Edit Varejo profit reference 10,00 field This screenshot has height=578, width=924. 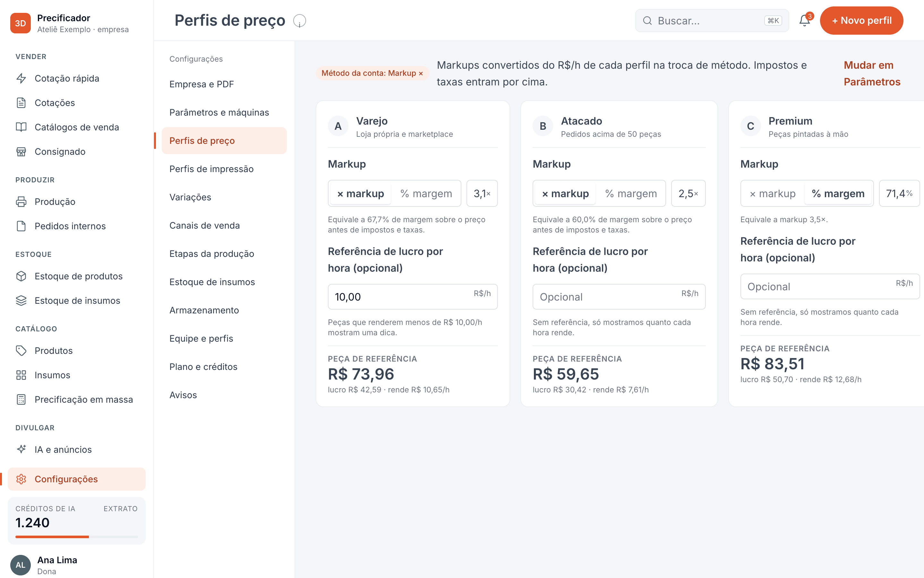[x=413, y=297]
